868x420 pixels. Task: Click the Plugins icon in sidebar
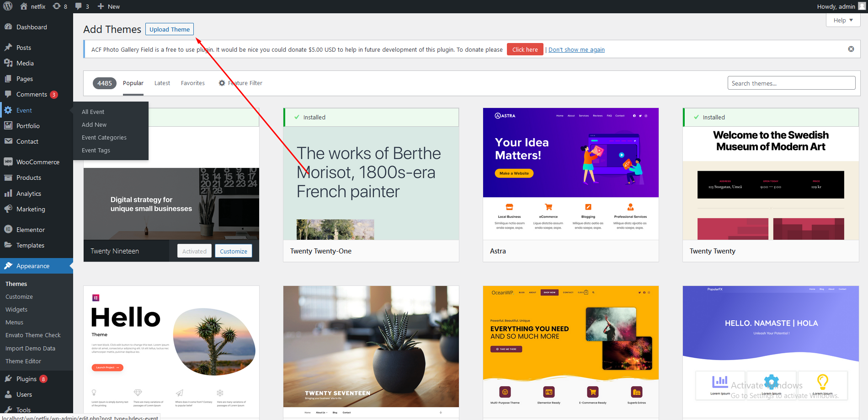pyautogui.click(x=8, y=379)
